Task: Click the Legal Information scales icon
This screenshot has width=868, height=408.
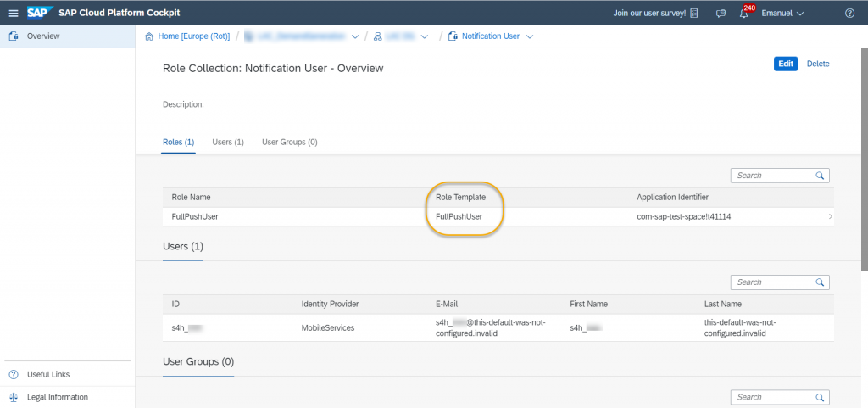Action: [x=14, y=398]
